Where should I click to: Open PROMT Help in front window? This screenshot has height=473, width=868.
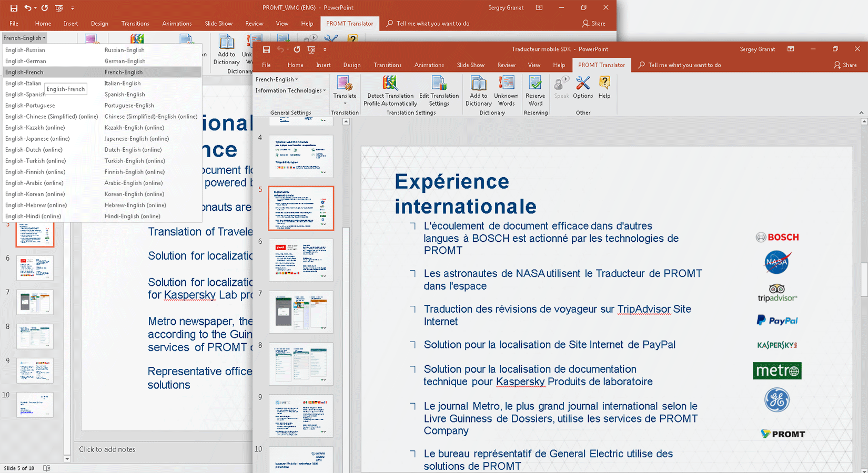tap(604, 87)
